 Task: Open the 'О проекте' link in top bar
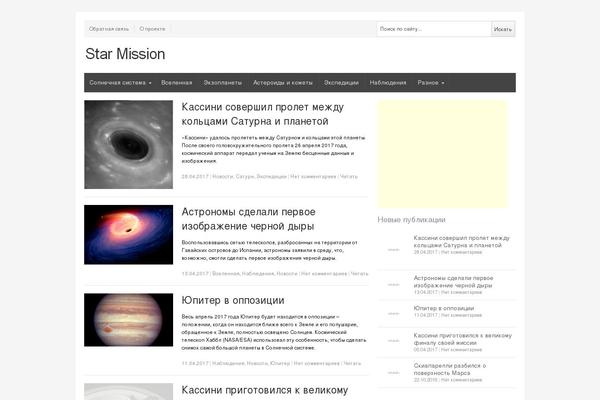coord(152,29)
